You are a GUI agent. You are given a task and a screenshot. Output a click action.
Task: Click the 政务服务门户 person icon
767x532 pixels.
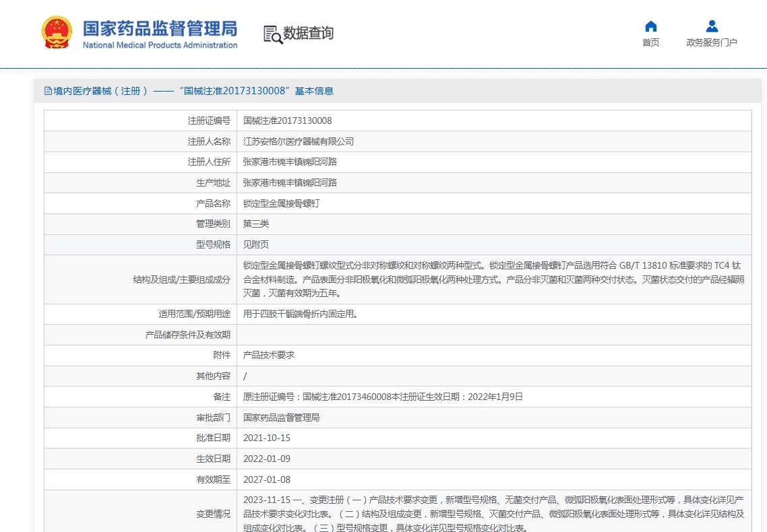(x=712, y=26)
